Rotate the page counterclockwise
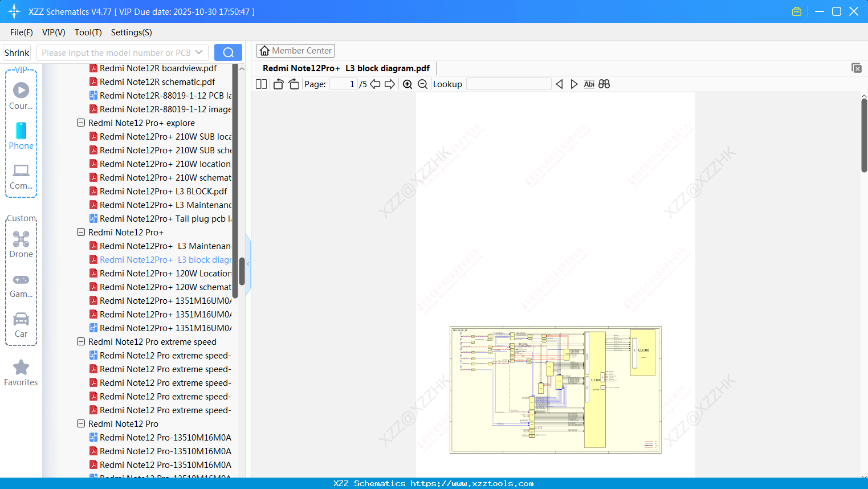 278,84
